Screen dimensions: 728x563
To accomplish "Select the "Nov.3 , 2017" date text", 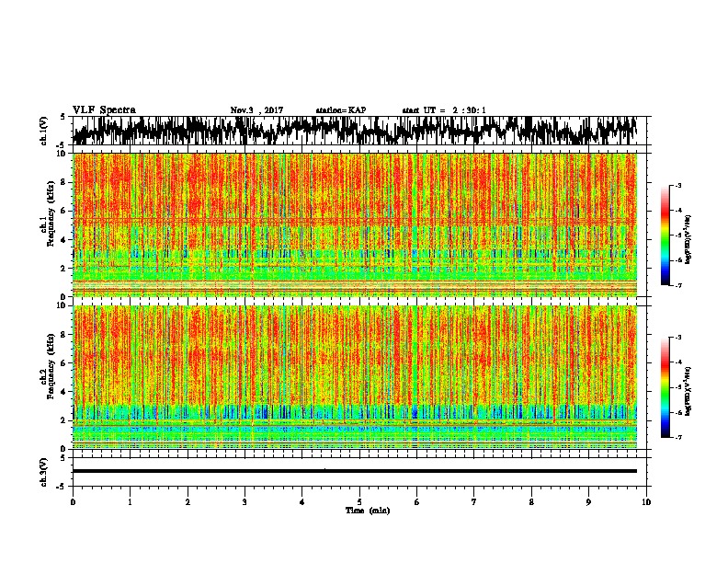I will point(256,110).
